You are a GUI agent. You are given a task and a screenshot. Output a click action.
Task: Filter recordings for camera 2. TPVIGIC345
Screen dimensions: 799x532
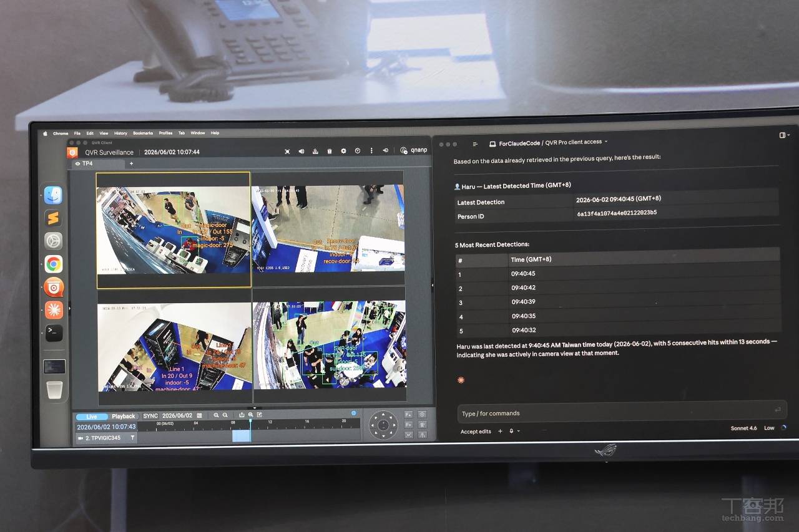pos(132,438)
